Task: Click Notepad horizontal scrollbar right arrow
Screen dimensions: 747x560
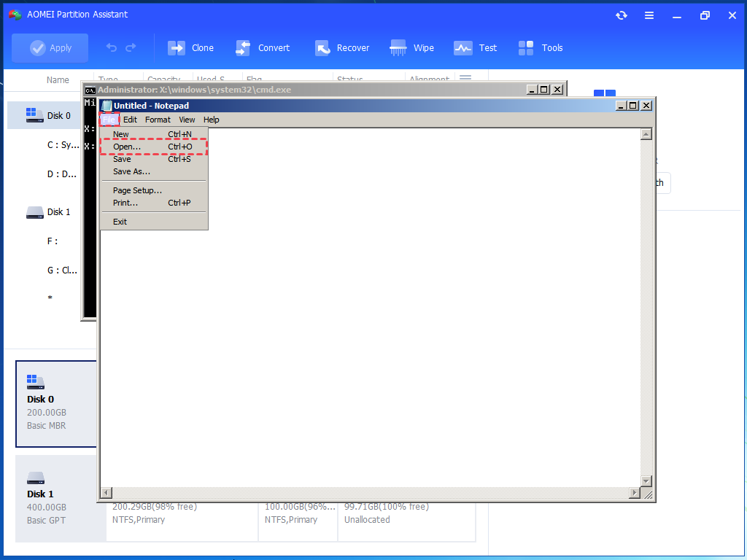Action: 634,493
